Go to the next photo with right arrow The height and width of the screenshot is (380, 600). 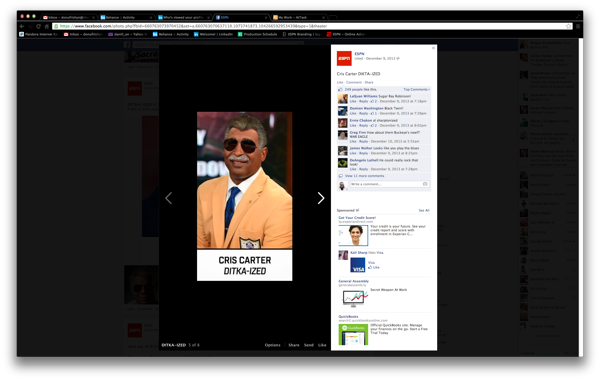[x=321, y=198]
